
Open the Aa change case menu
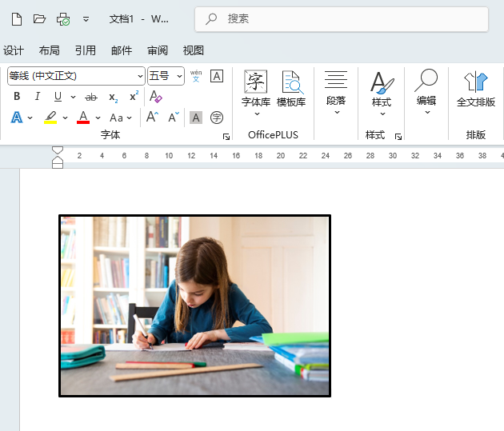pyautogui.click(x=121, y=118)
